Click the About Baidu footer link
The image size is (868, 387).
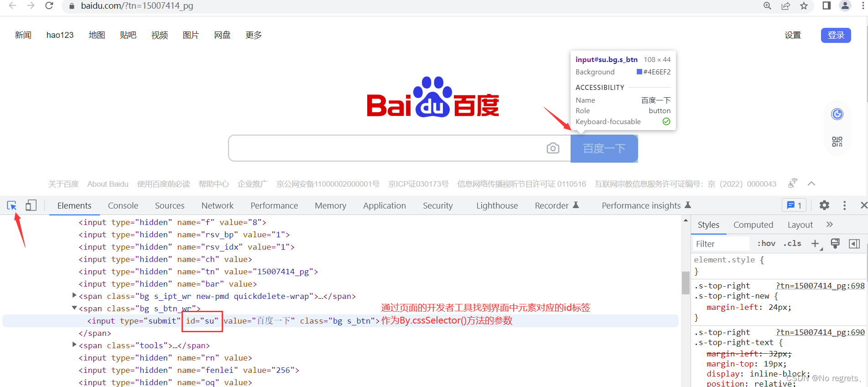tap(108, 184)
